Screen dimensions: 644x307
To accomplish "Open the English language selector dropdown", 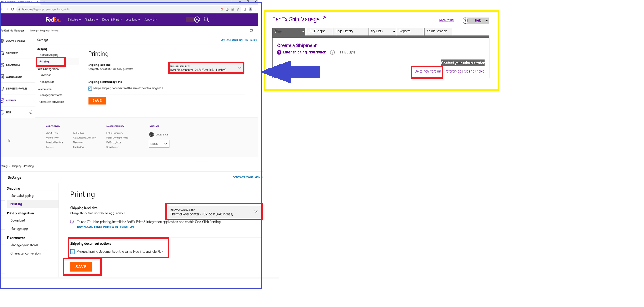I will (x=159, y=144).
